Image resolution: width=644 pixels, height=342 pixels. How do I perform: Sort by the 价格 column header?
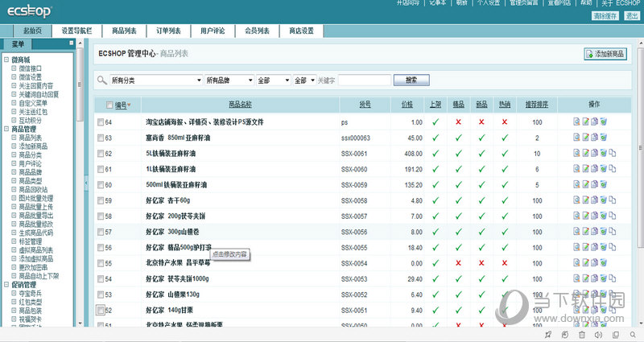(407, 105)
